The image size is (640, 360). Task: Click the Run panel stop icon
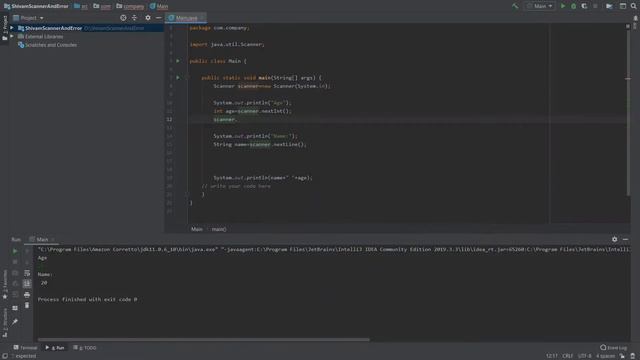click(x=15, y=262)
